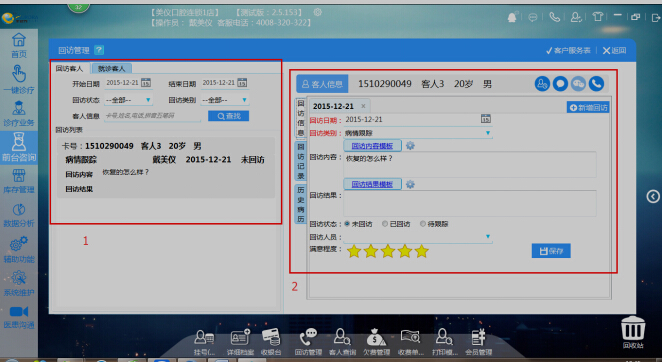Open 首页 home icon in sidebar

[19, 45]
